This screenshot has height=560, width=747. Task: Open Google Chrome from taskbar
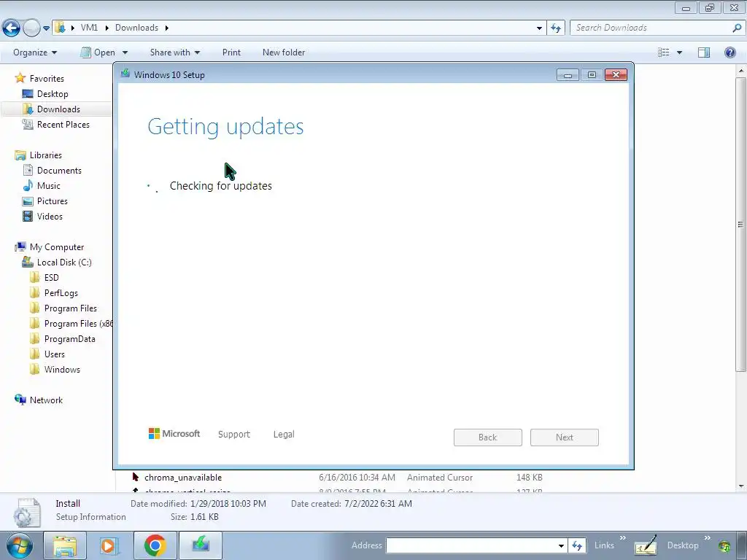155,545
